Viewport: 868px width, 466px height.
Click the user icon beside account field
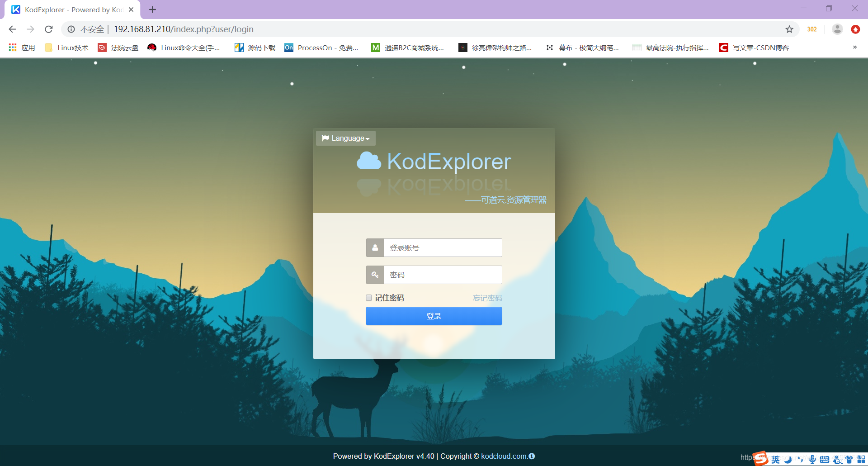tap(375, 248)
